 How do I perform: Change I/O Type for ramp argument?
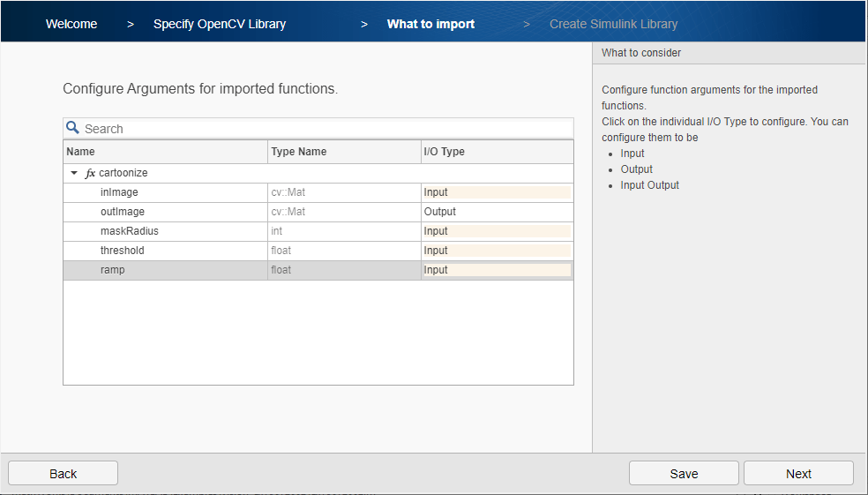click(x=497, y=270)
